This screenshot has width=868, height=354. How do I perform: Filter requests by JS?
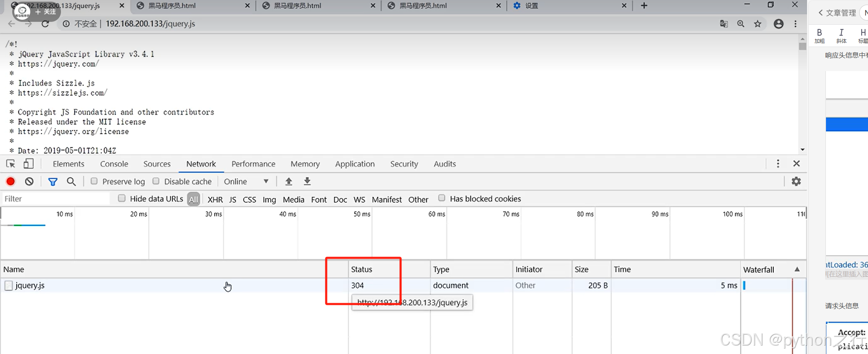point(232,199)
